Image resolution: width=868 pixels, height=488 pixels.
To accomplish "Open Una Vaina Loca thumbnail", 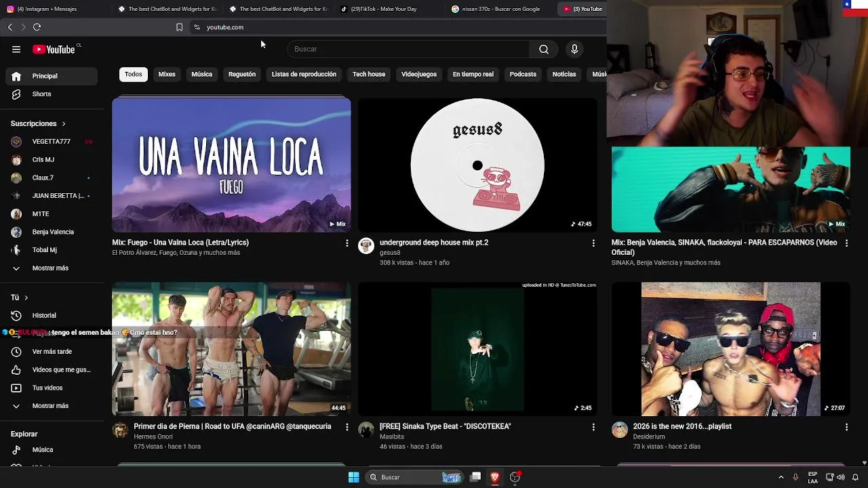I will pos(231,165).
